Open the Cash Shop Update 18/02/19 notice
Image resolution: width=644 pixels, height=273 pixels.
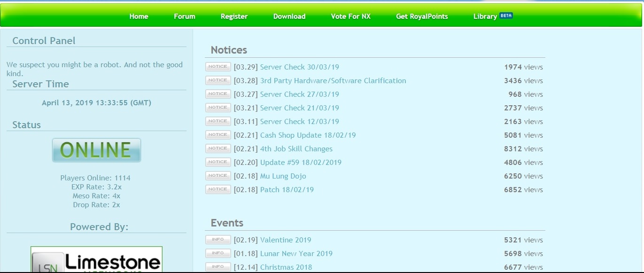(308, 135)
